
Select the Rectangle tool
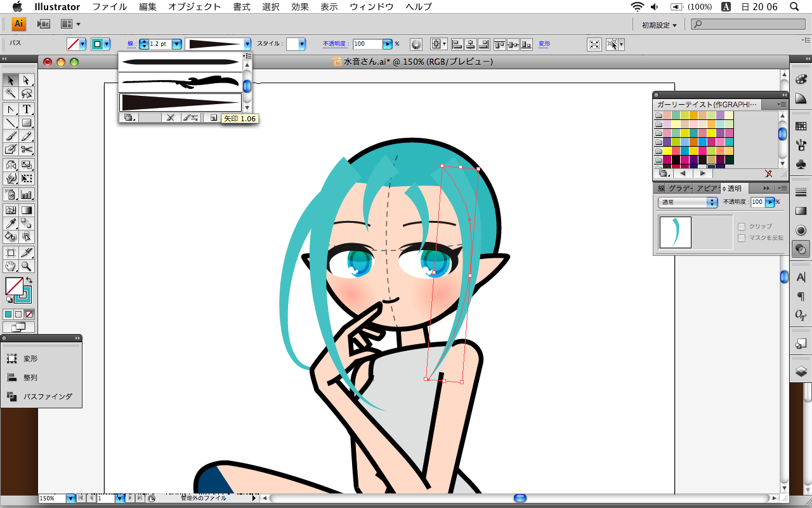pyautogui.click(x=27, y=123)
